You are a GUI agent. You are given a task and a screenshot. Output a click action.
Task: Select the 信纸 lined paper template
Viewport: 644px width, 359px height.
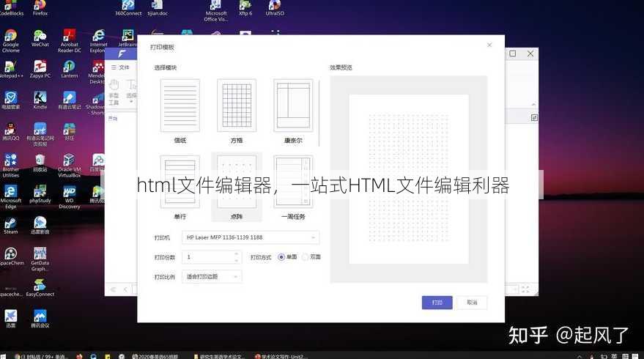(x=180, y=106)
